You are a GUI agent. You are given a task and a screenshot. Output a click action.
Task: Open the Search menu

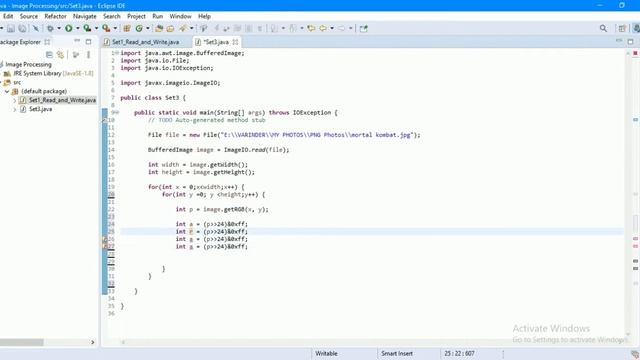(x=111, y=16)
